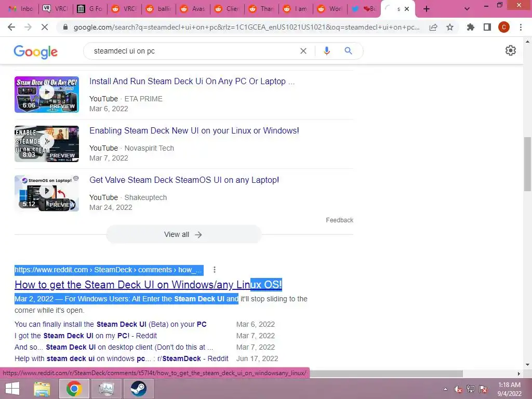This screenshot has height=399, width=532.
Task: Open the new tab plus button
Action: coord(427,9)
